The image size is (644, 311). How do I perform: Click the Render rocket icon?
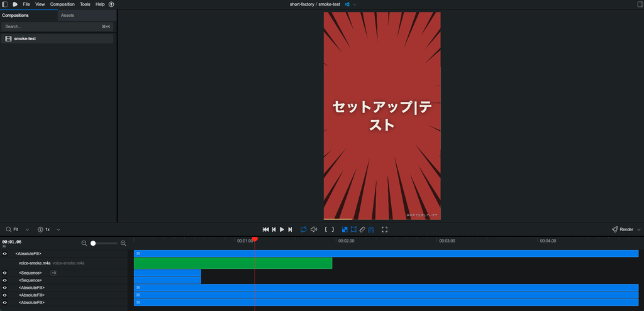pos(615,229)
